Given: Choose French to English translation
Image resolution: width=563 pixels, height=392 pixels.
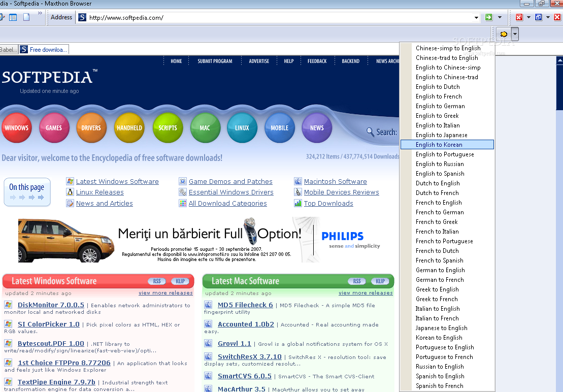Looking at the screenshot, I should [x=447, y=203].
